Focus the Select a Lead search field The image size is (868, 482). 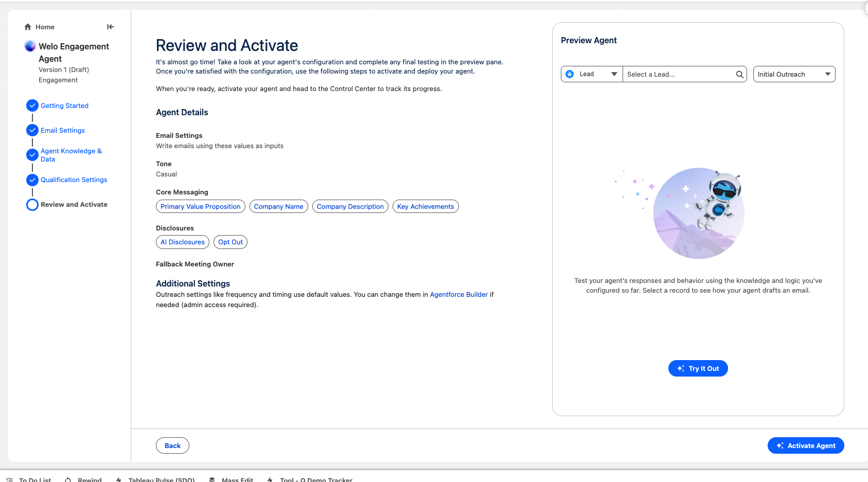pos(684,74)
